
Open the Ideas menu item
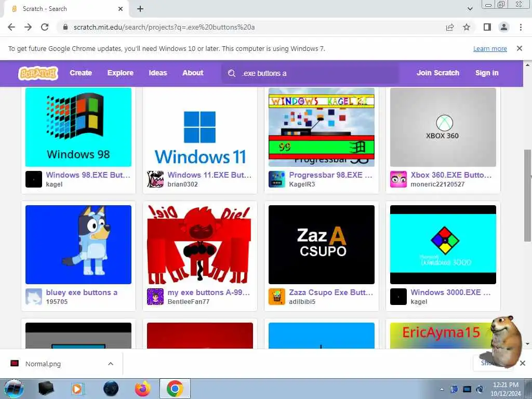158,73
